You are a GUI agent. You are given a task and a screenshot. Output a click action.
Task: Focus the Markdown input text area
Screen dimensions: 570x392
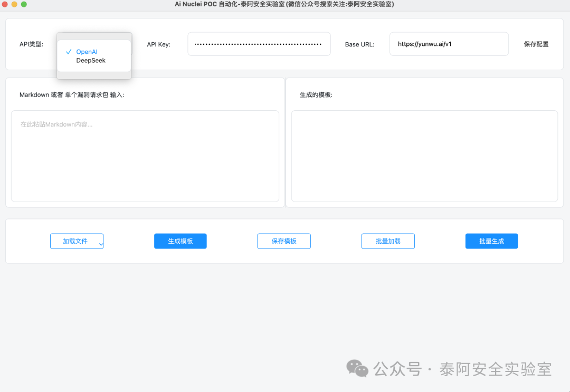click(x=145, y=156)
